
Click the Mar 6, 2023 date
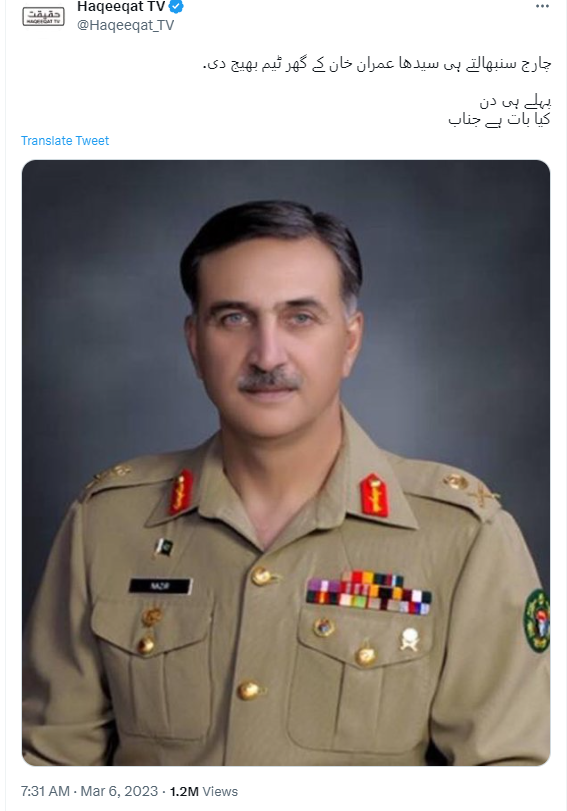(x=119, y=791)
